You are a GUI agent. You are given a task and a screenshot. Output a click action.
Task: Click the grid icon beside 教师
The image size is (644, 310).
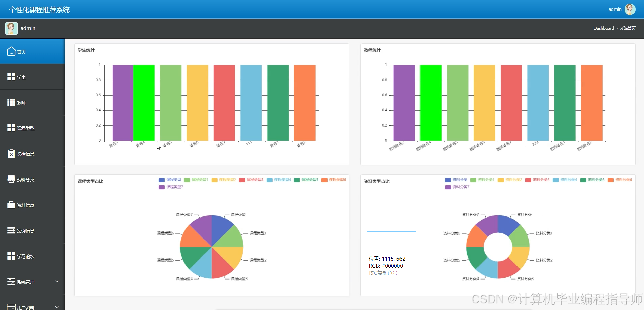point(11,102)
